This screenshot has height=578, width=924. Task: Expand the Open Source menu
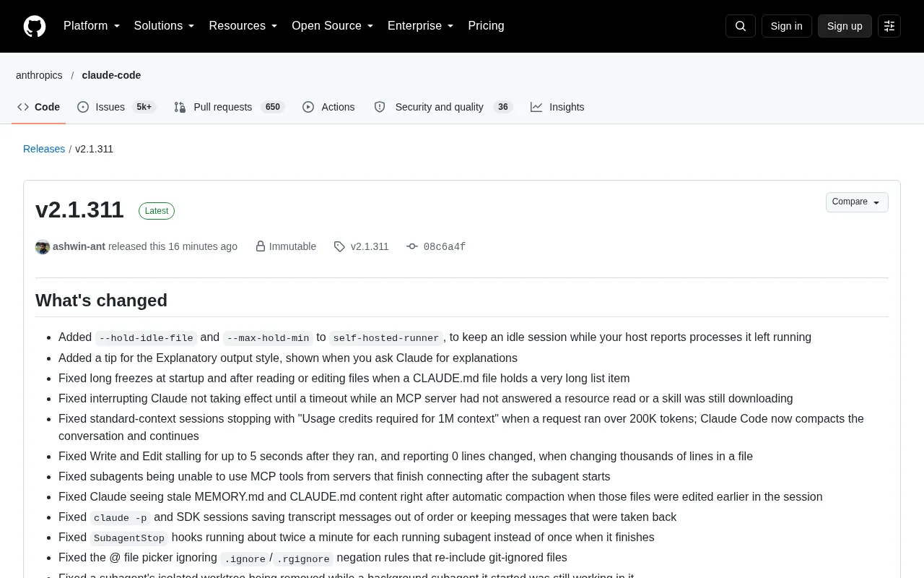333,26
